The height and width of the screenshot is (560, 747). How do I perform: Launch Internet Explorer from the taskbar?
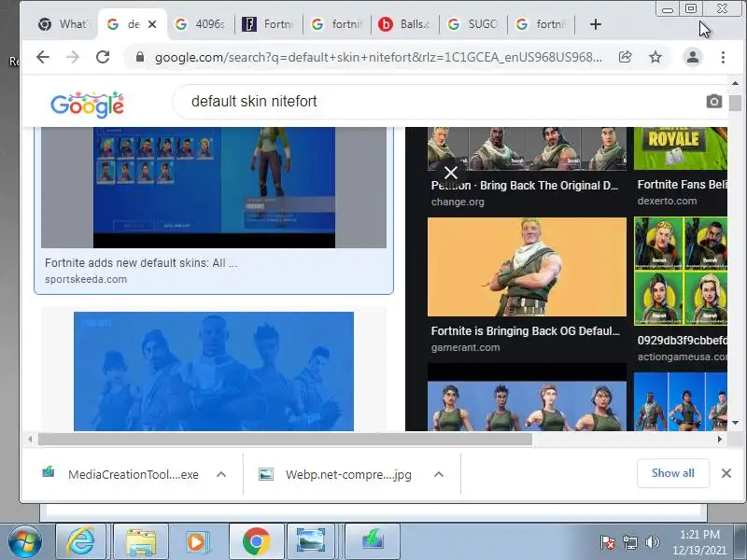click(81, 541)
